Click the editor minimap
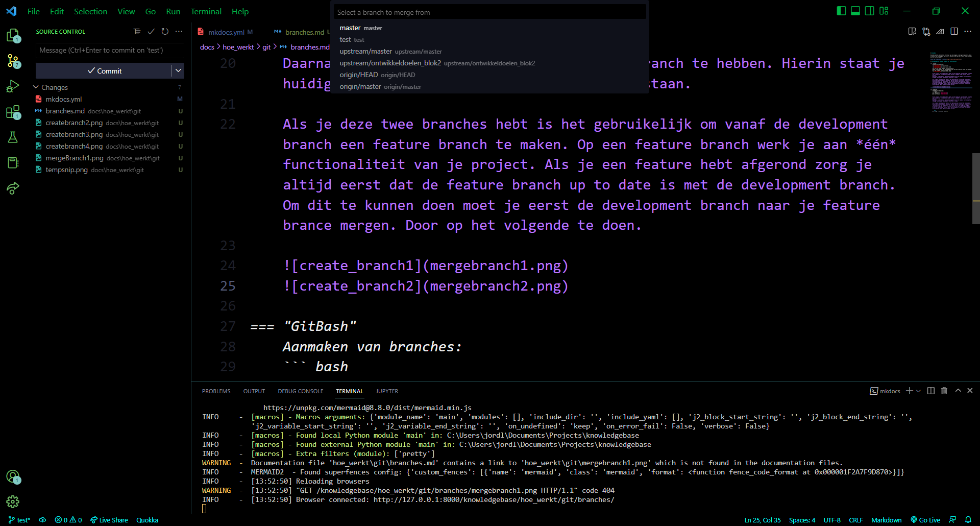980x526 pixels. (950, 82)
